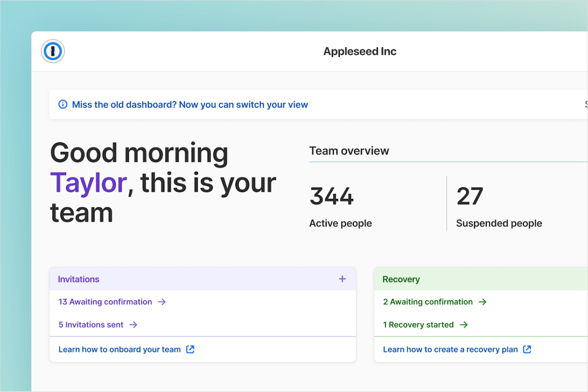588x392 pixels.
Task: Click the arrow beside 2 Awaiting confirmation
Action: (x=483, y=302)
